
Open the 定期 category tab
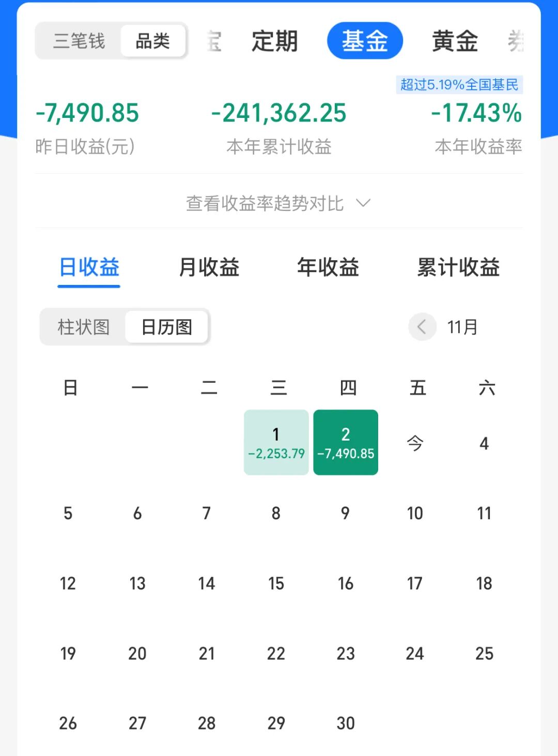[274, 41]
